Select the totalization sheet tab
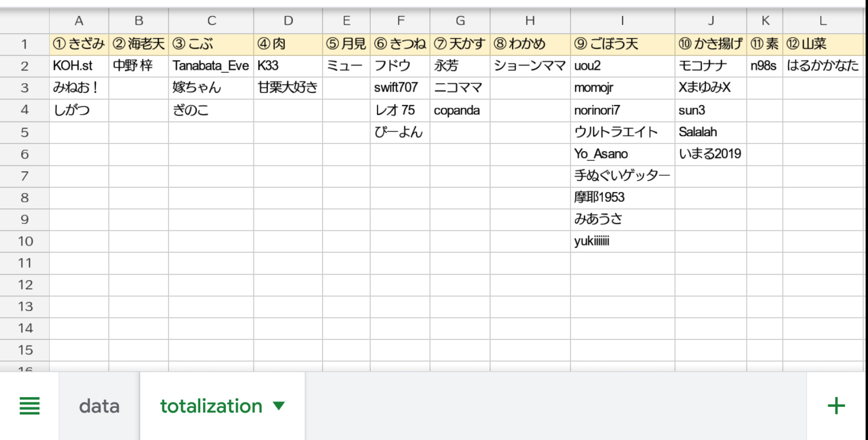868x440 pixels. tap(211, 406)
